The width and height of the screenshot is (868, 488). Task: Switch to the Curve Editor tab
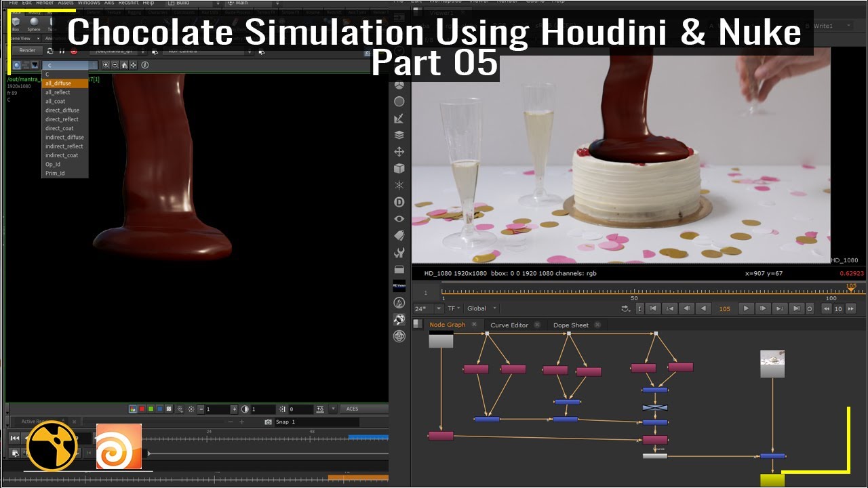(509, 325)
